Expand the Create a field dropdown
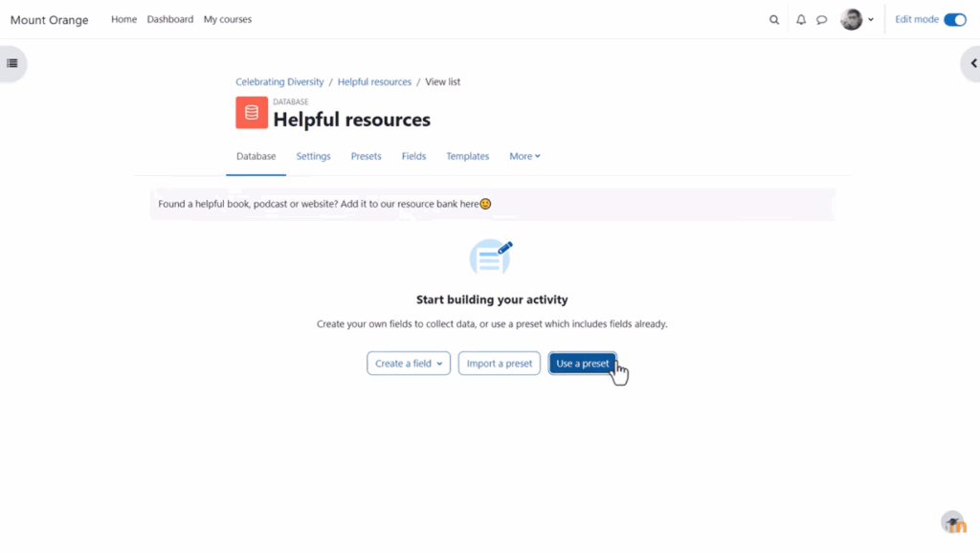980x554 pixels. (409, 364)
